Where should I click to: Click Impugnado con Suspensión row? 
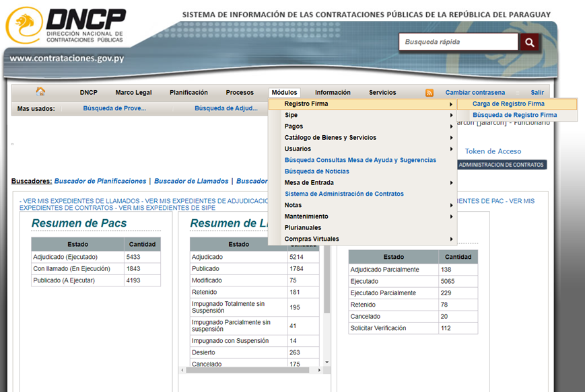coord(254,341)
